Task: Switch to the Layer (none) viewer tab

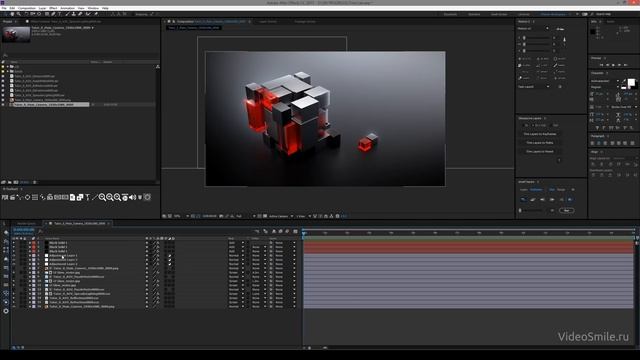Action: click(267, 22)
